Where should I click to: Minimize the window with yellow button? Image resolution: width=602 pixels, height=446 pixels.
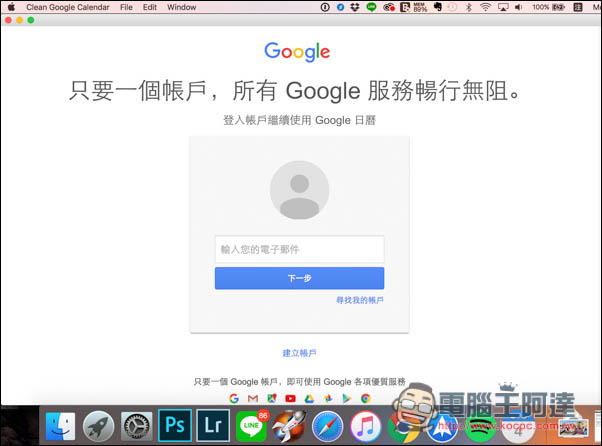pos(20,20)
